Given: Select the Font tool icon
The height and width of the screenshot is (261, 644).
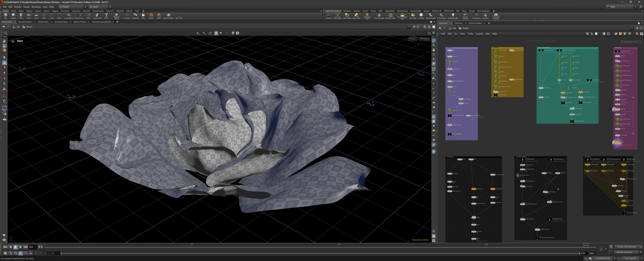Looking at the screenshot, I should [106, 15].
